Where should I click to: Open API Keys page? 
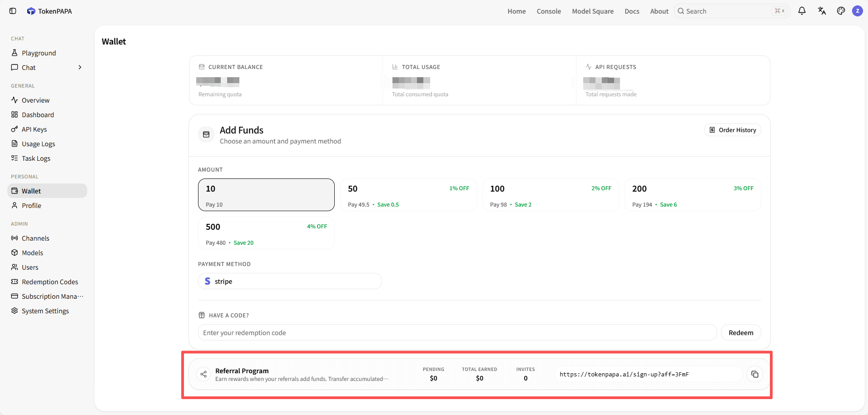(x=47, y=129)
